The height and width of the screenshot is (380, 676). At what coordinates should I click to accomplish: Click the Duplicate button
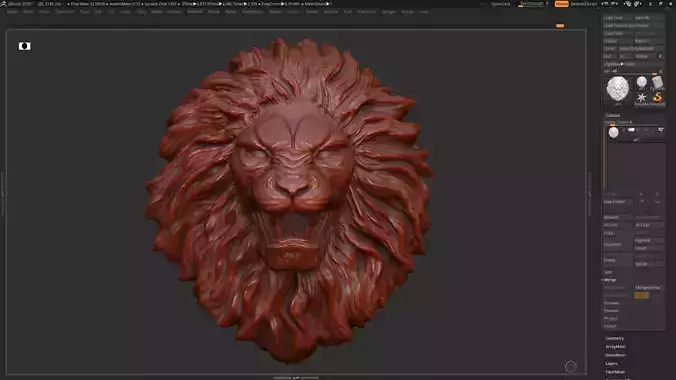(618, 245)
